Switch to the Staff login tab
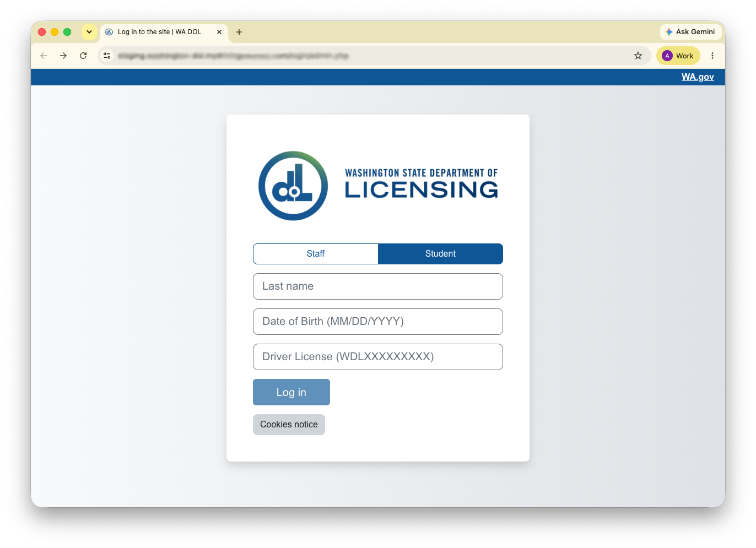 [316, 254]
